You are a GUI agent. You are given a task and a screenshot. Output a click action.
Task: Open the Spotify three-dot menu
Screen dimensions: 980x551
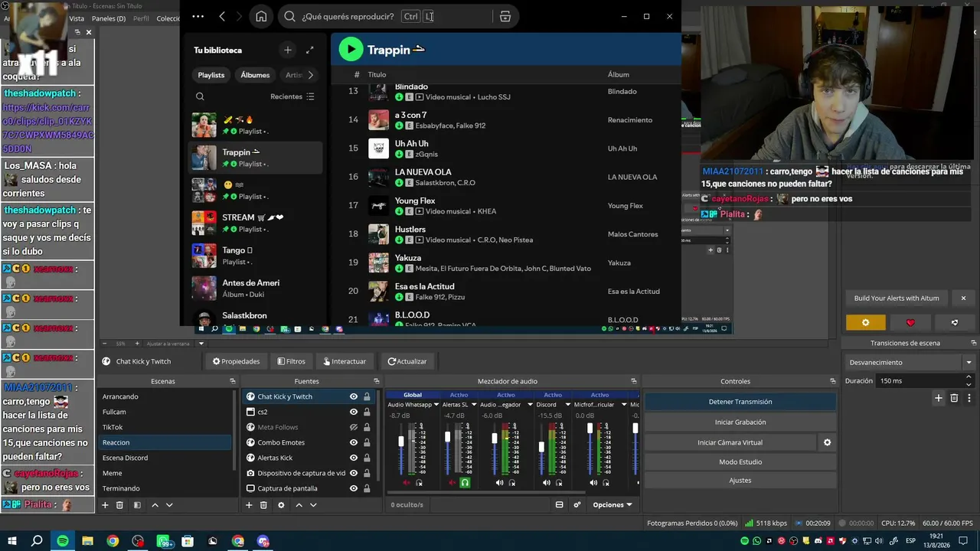(198, 16)
